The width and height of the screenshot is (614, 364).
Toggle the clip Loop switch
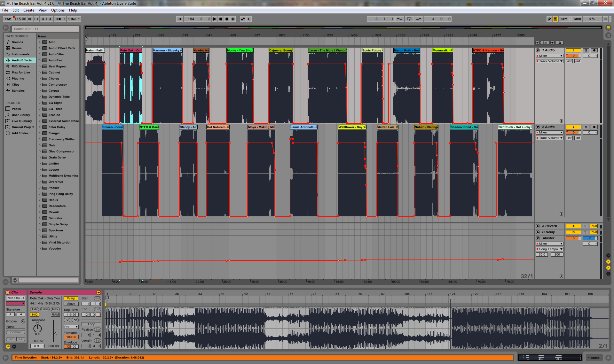pyautogui.click(x=91, y=324)
